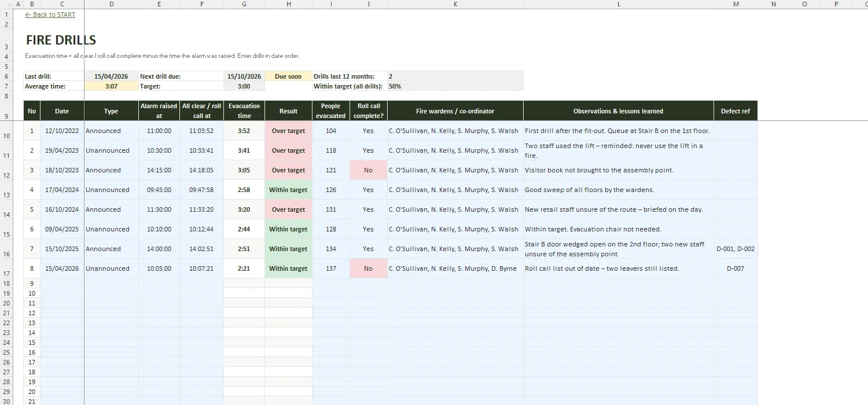Select drill 5 date 16/10/2024
The width and height of the screenshot is (868, 405).
click(x=62, y=209)
